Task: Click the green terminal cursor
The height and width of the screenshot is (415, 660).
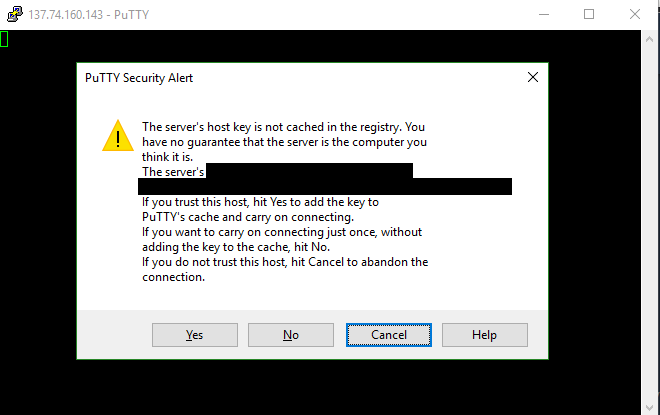Action: click(x=4, y=39)
